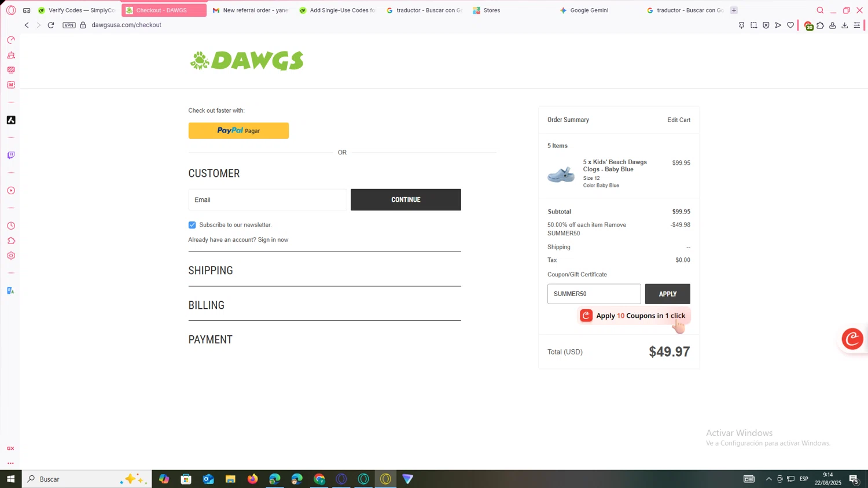
Task: Open the profile account icon
Action: pos(833,25)
